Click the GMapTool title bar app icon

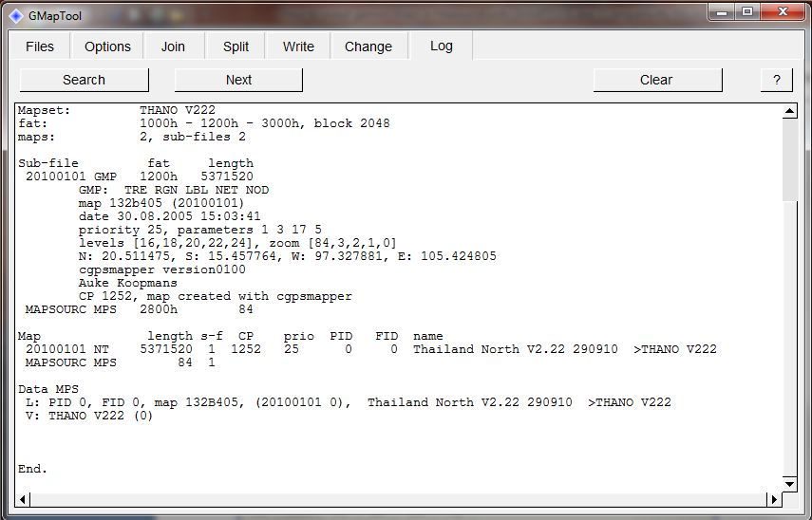pyautogui.click(x=16, y=14)
